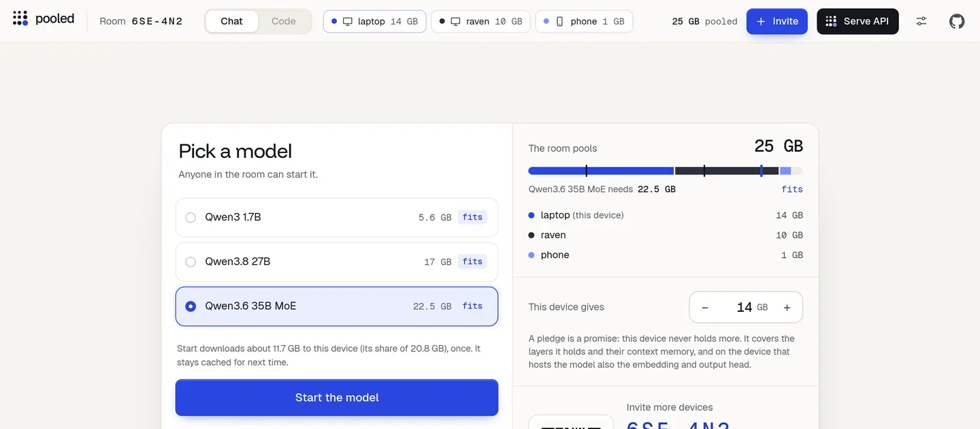Image resolution: width=980 pixels, height=429 pixels.
Task: Select the Qwen3.8 27B radio button
Action: pos(191,261)
